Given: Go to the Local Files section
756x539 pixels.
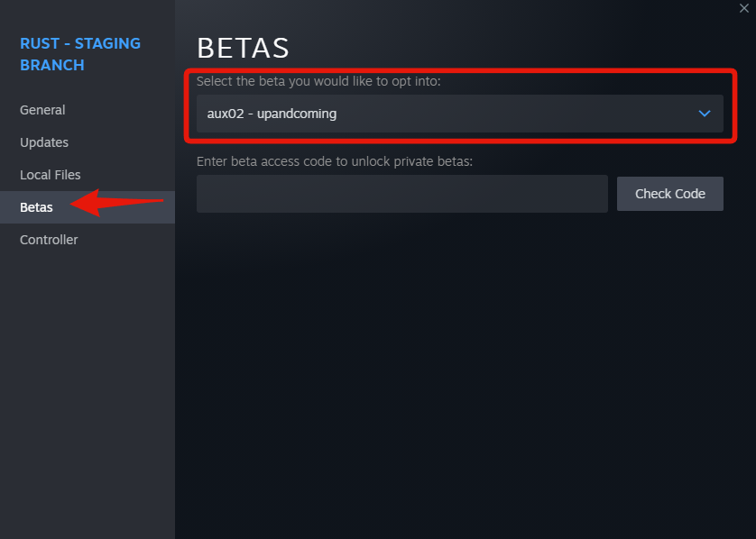Looking at the screenshot, I should 51,175.
